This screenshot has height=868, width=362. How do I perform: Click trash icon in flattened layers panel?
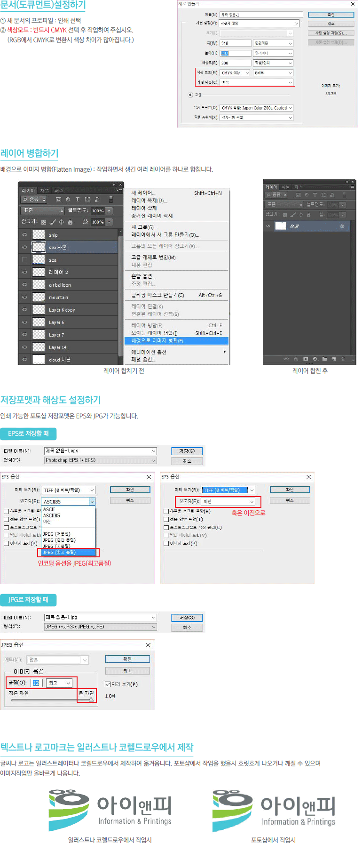(x=343, y=359)
